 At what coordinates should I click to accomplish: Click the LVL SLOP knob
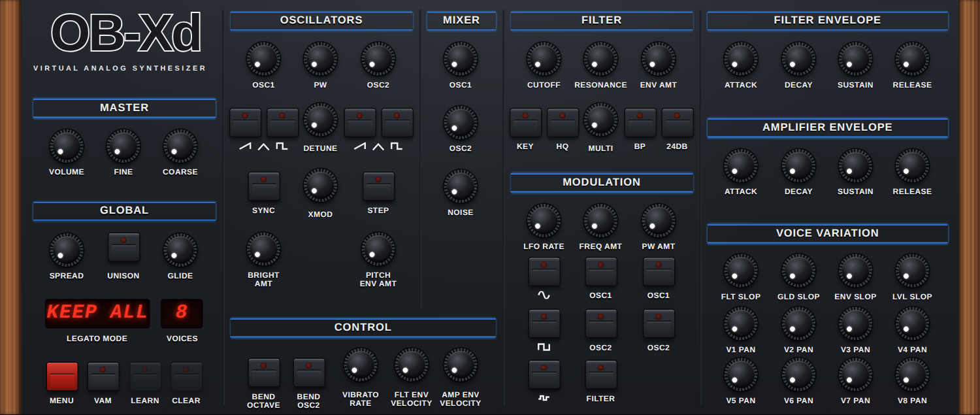(x=912, y=271)
